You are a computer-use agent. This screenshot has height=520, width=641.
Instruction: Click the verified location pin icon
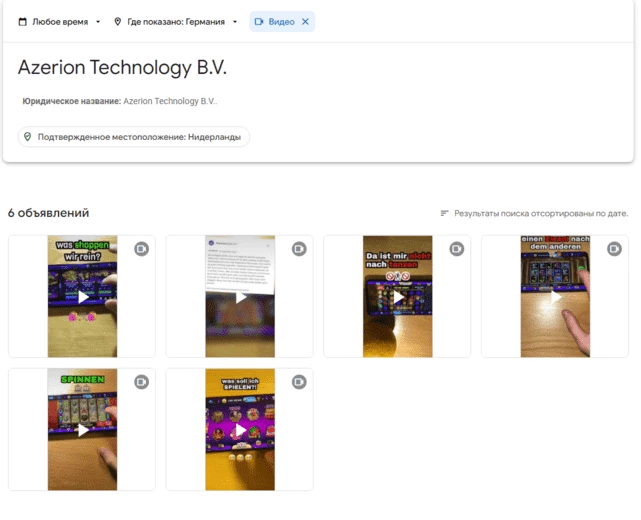pyautogui.click(x=27, y=137)
